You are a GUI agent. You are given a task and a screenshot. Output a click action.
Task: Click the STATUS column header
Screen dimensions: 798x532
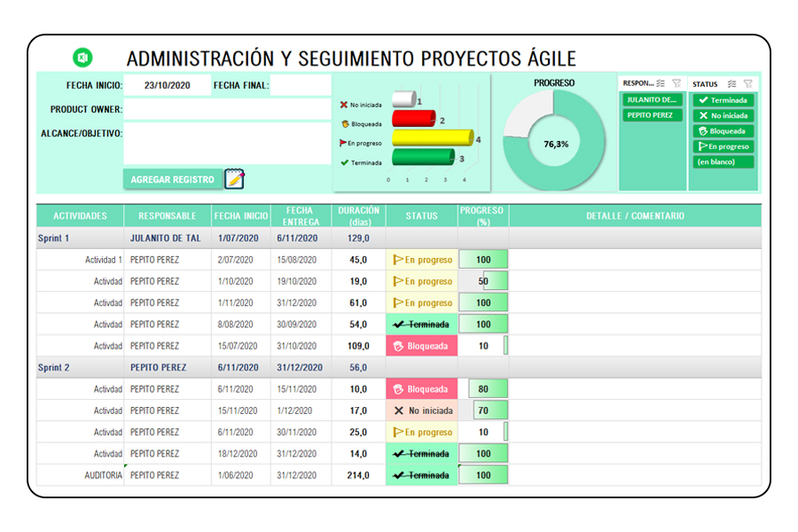click(421, 215)
